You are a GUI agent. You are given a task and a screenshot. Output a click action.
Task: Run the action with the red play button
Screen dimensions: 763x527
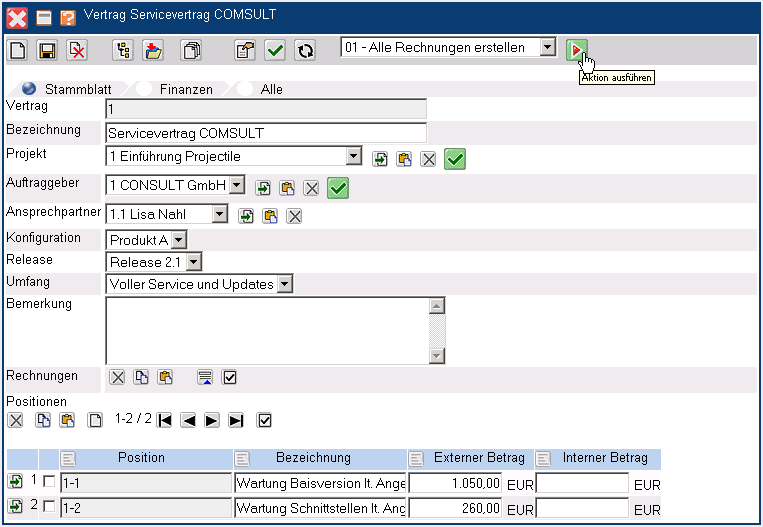(x=576, y=48)
